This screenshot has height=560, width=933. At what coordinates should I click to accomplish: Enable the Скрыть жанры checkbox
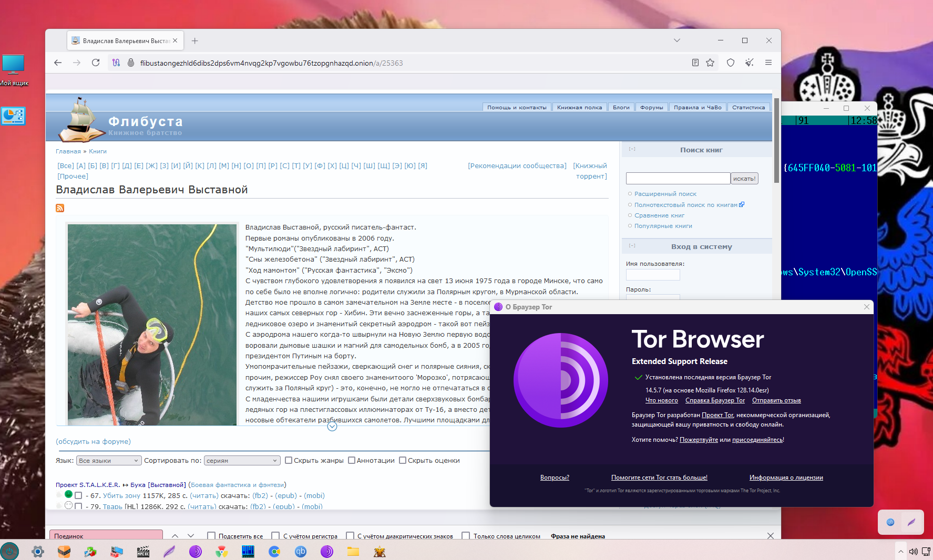coord(289,461)
